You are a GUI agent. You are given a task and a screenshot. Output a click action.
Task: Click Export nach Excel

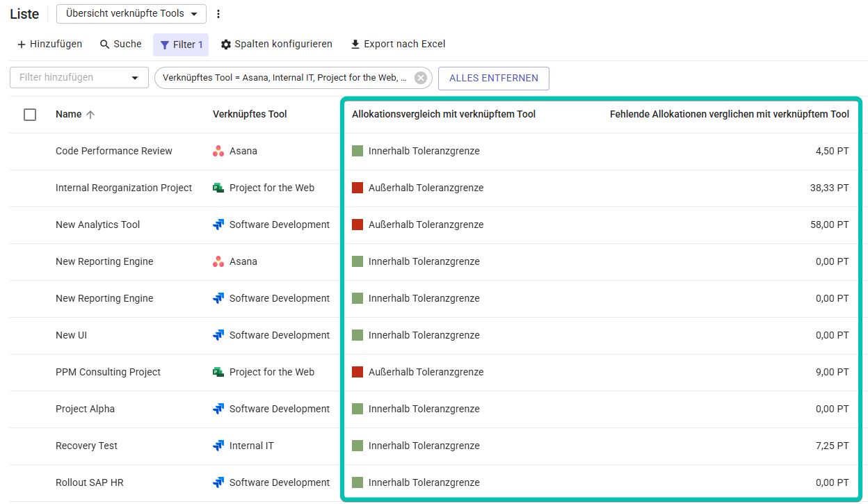(398, 44)
